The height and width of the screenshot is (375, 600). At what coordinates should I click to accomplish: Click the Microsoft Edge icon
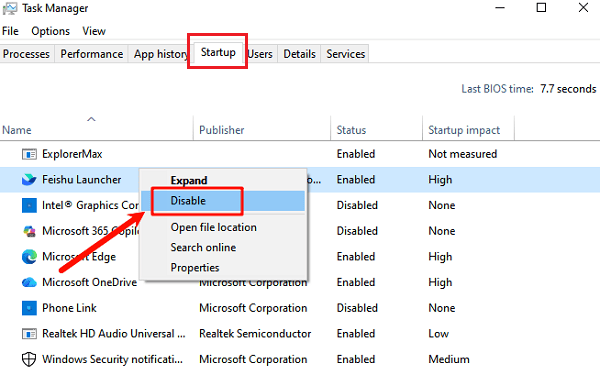29,256
